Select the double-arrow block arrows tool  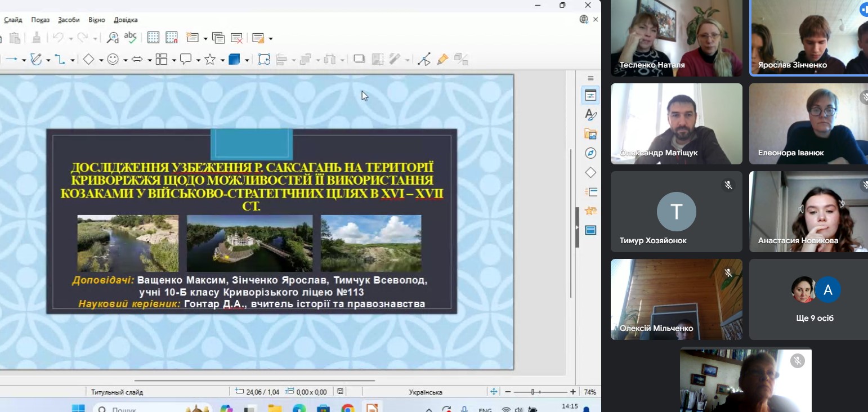click(x=137, y=59)
